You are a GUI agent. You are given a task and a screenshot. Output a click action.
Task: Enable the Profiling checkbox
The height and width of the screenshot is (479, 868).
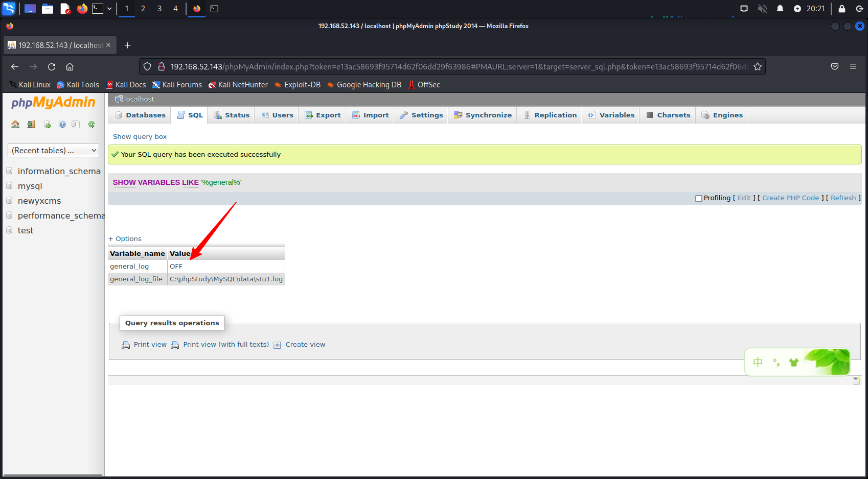pyautogui.click(x=699, y=199)
